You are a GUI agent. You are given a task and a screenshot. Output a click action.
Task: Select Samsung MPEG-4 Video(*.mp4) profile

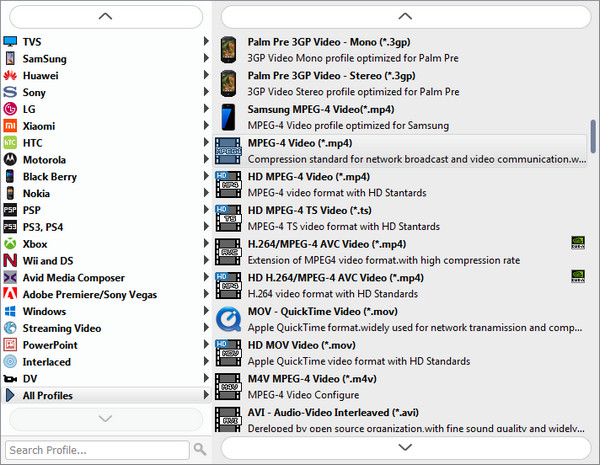coord(400,117)
